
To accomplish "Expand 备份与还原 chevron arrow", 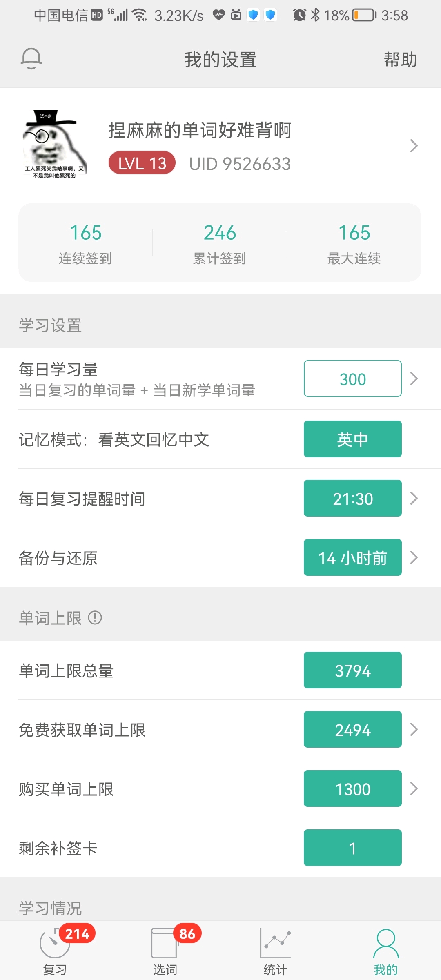I will 414,557.
